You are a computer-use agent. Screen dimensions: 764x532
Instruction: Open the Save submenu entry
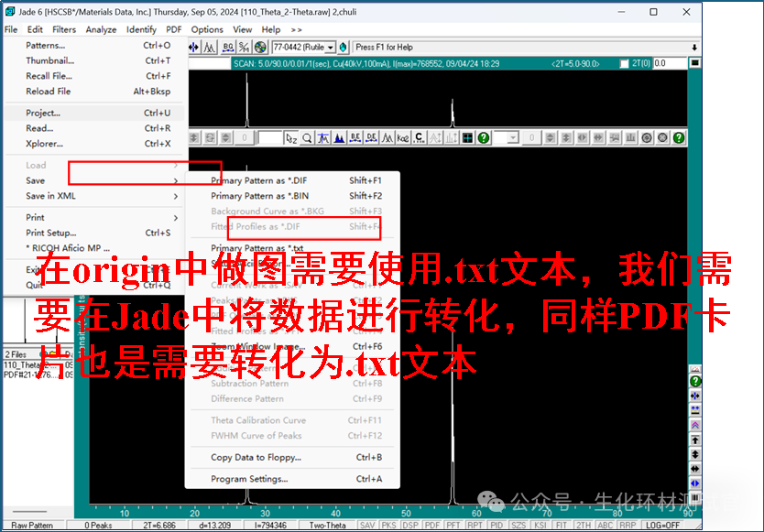(x=93, y=180)
